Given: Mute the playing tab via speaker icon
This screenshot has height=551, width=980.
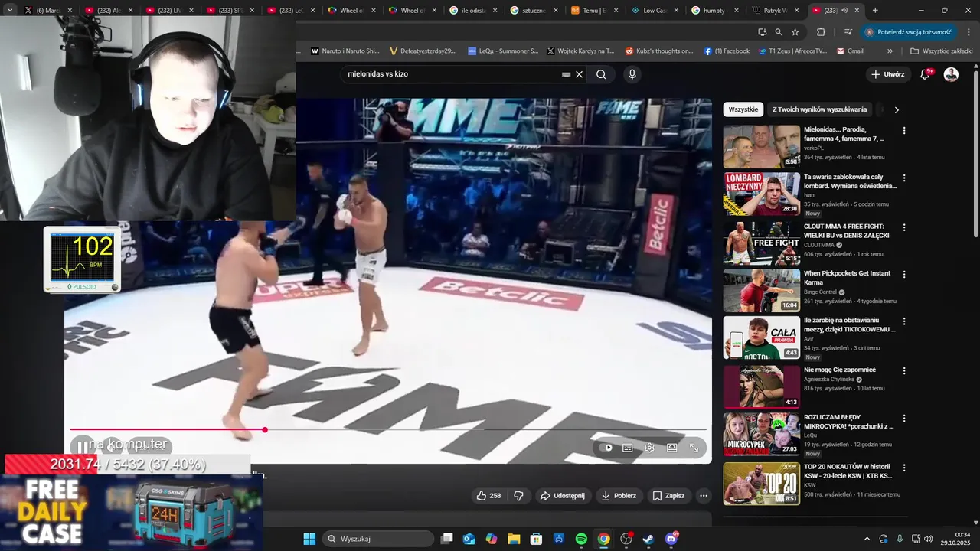Looking at the screenshot, I should pos(844,11).
